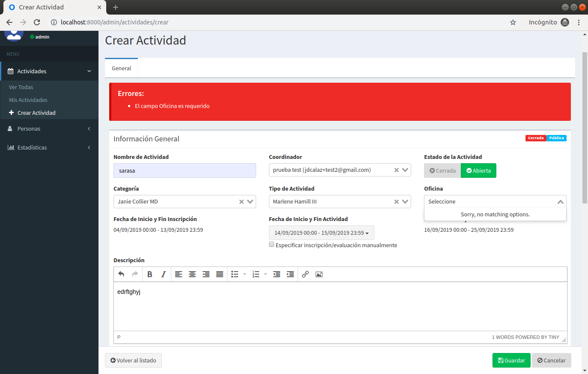Click the Guardar button

pos(511,360)
